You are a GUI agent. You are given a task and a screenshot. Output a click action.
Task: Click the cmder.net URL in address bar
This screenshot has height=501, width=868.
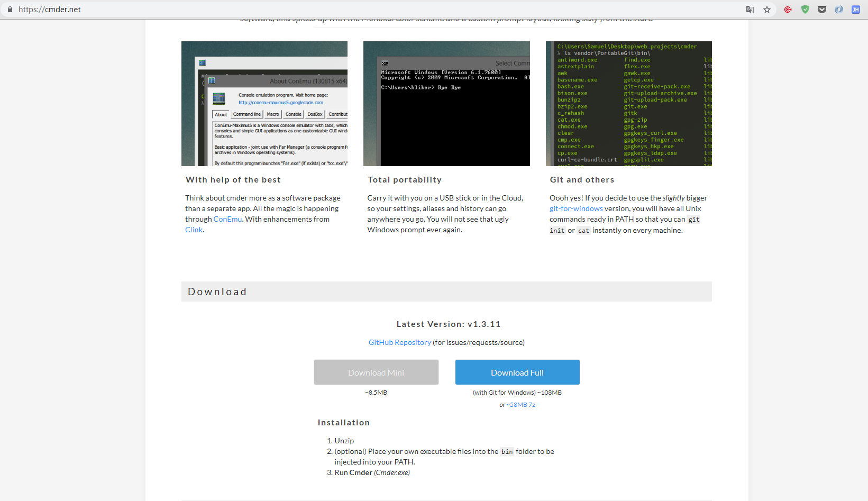(50, 10)
